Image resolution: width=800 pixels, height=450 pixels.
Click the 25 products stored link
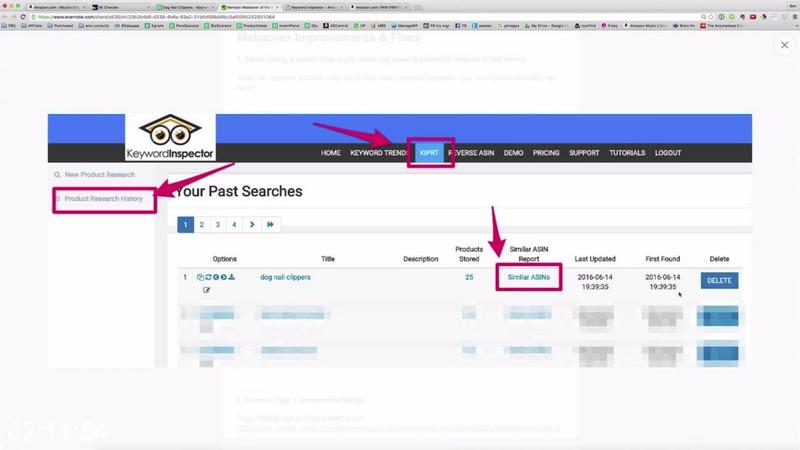[x=469, y=277]
